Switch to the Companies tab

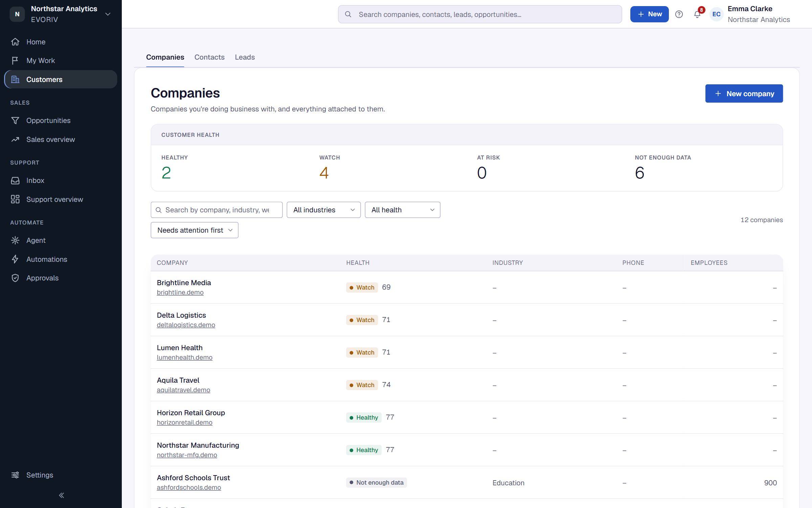[165, 57]
